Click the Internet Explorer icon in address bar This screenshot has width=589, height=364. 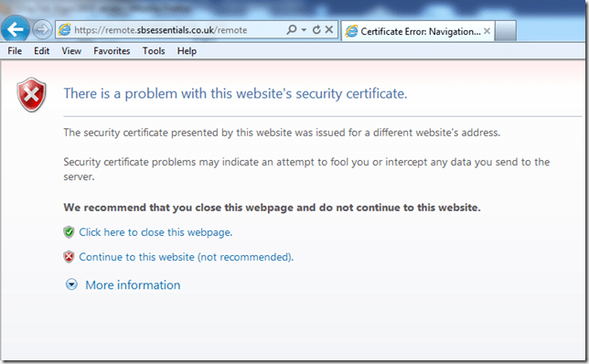(x=65, y=29)
